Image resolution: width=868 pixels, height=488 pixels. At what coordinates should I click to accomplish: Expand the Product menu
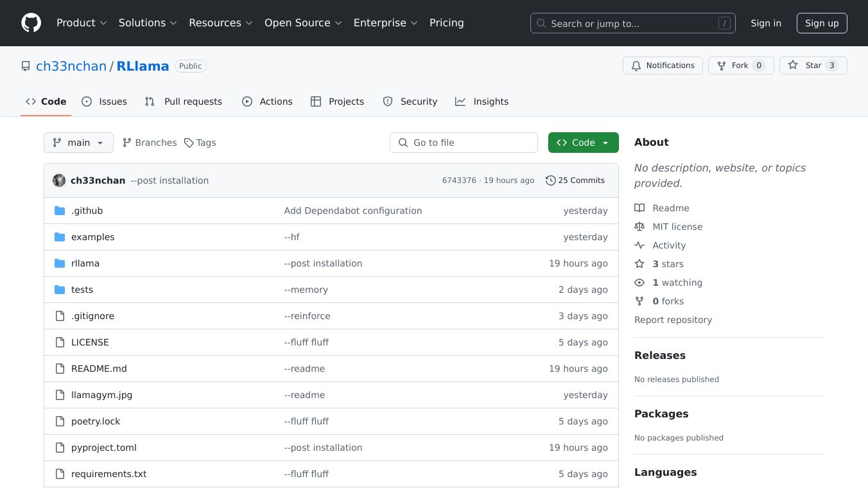(x=82, y=23)
